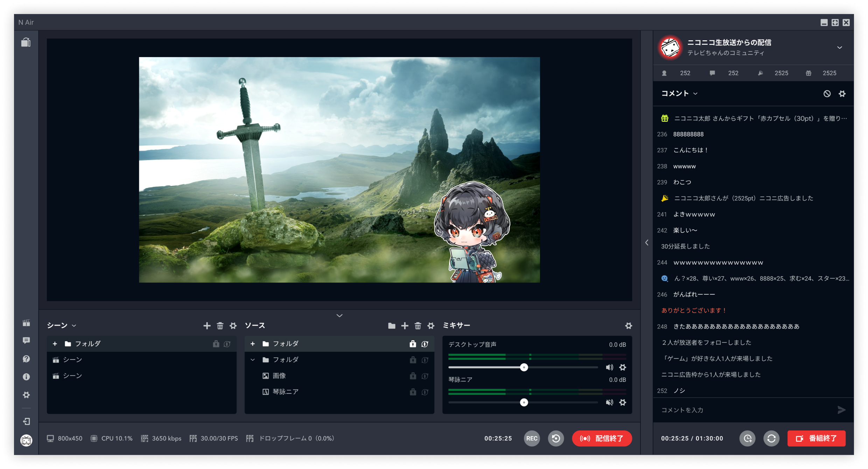Open mixer settings gear icon

629,326
